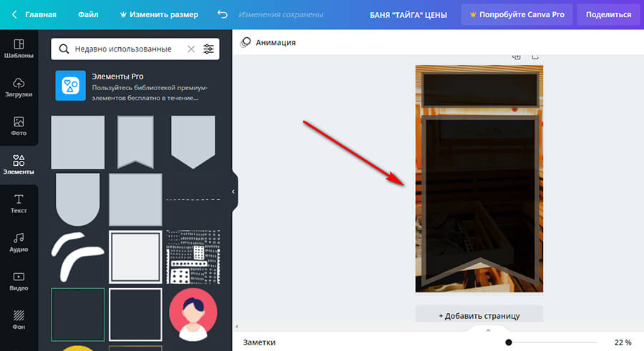
Task: Click Добавить страницу button
Action: (x=479, y=315)
